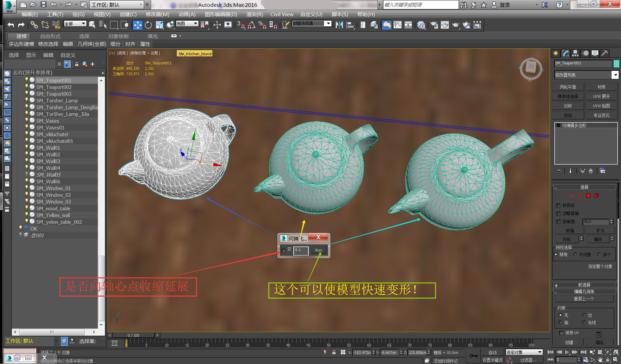Open the Motion command panel tab
The height and width of the screenshot is (364, 621).
586,53
